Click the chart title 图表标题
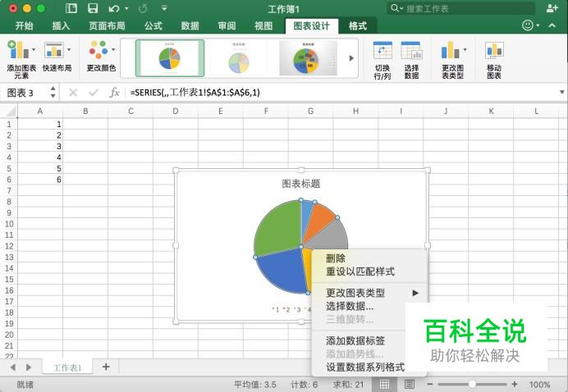 pos(301,184)
